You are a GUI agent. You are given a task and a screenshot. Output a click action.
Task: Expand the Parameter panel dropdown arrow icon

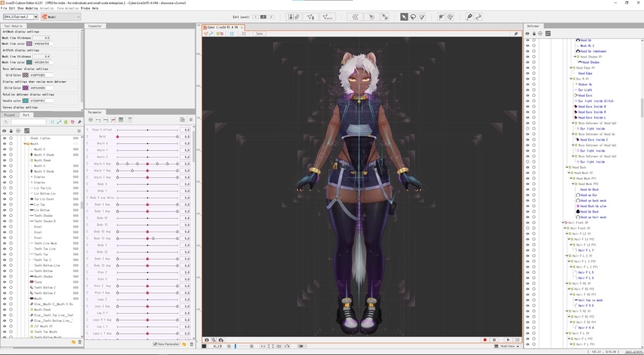(91, 120)
